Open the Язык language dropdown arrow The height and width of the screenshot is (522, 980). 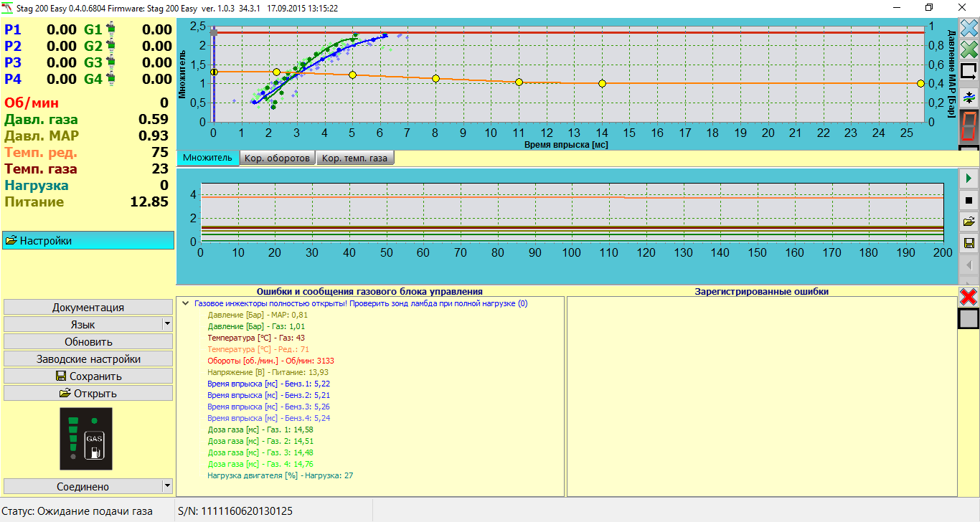(x=167, y=324)
